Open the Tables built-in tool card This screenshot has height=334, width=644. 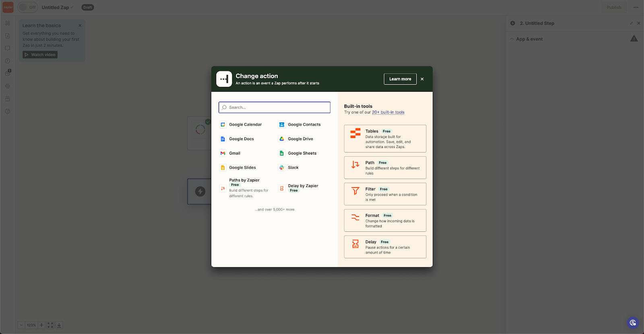tap(385, 138)
